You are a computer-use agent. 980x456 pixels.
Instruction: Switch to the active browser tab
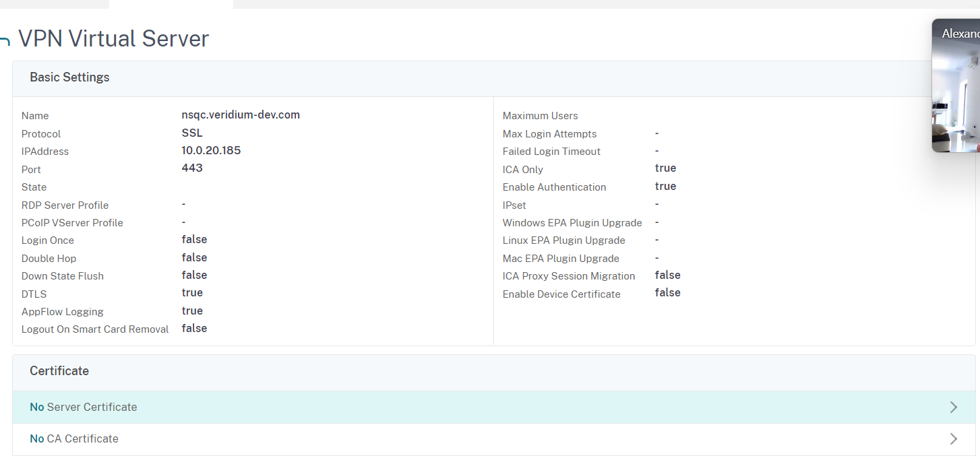click(x=171, y=3)
